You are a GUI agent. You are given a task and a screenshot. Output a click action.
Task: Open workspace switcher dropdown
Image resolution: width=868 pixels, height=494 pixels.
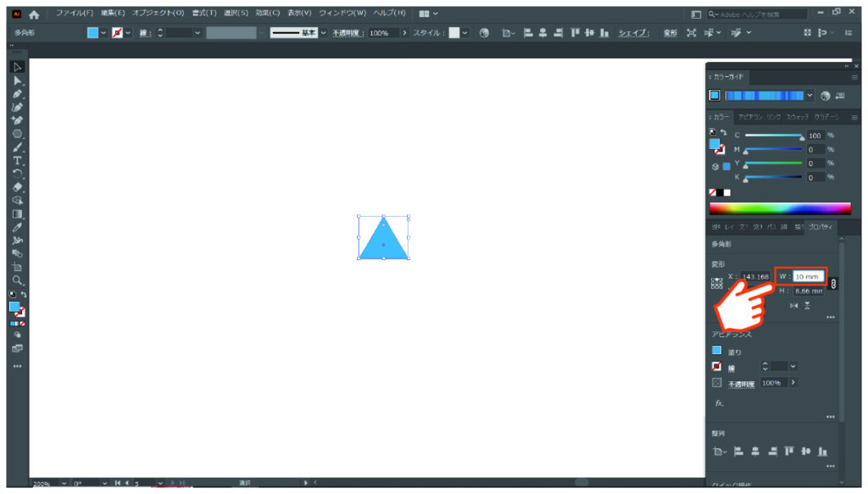point(428,14)
